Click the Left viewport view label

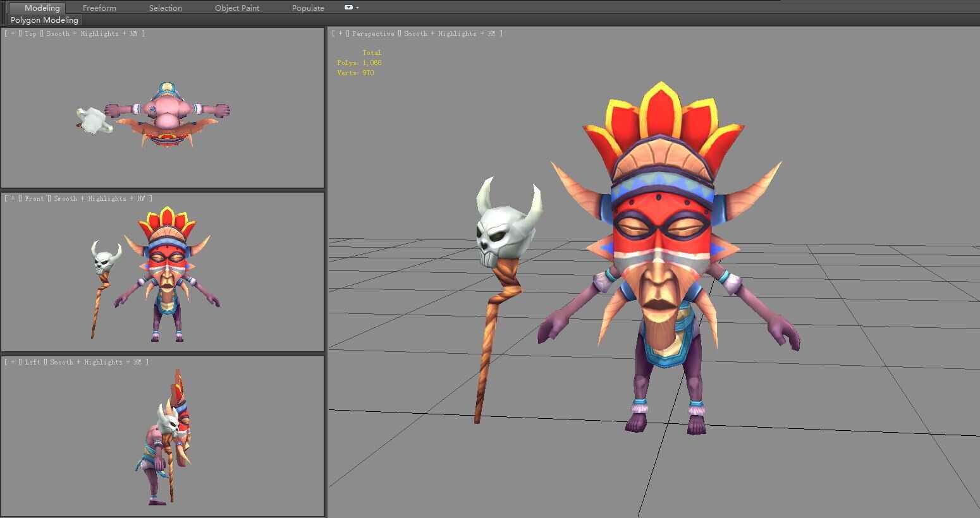pyautogui.click(x=32, y=362)
